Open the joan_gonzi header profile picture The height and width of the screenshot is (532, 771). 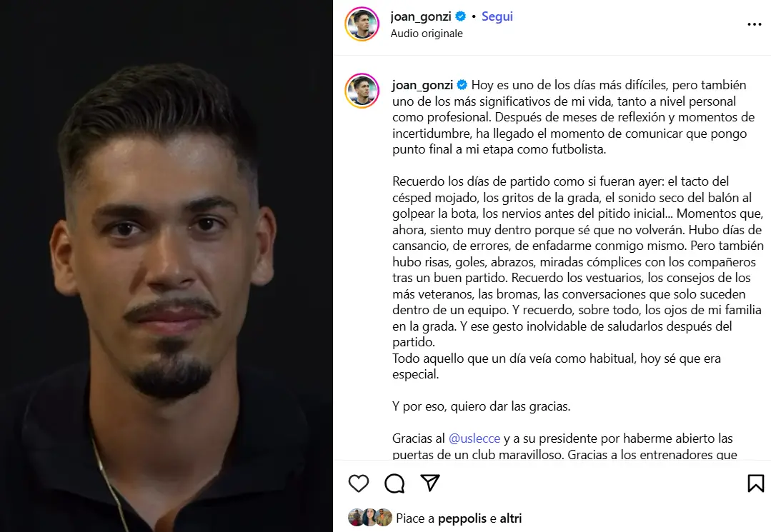[362, 24]
